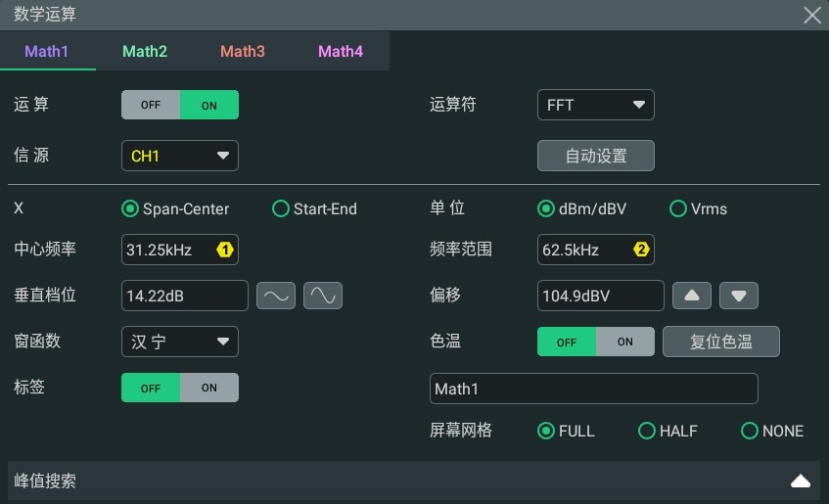This screenshot has width=829, height=504.
Task: Increase vertical scale with large wave icon
Action: point(323,296)
